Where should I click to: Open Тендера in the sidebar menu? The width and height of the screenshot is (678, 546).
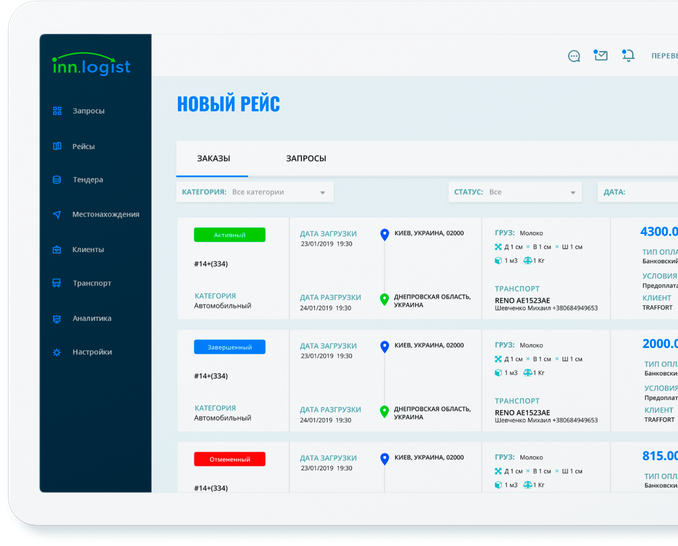pos(88,180)
